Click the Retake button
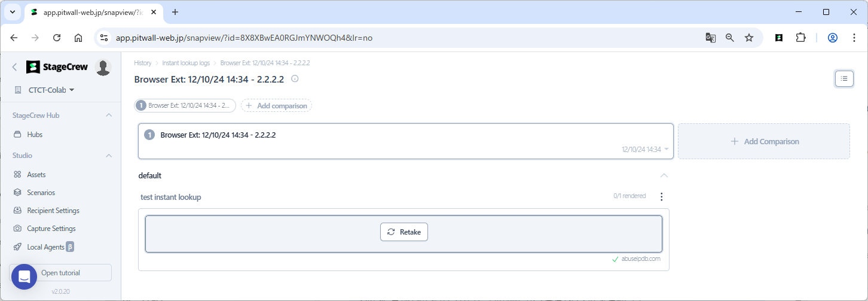The width and height of the screenshot is (868, 301). click(x=404, y=232)
